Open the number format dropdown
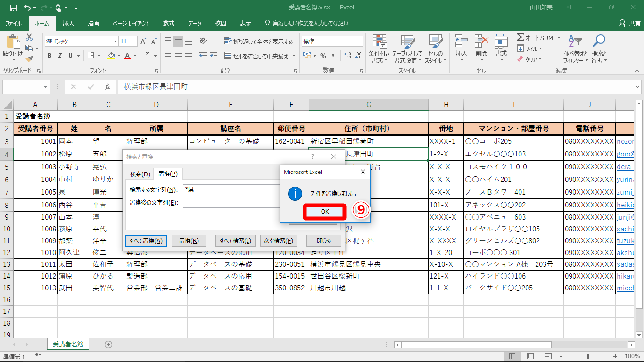 [x=360, y=41]
